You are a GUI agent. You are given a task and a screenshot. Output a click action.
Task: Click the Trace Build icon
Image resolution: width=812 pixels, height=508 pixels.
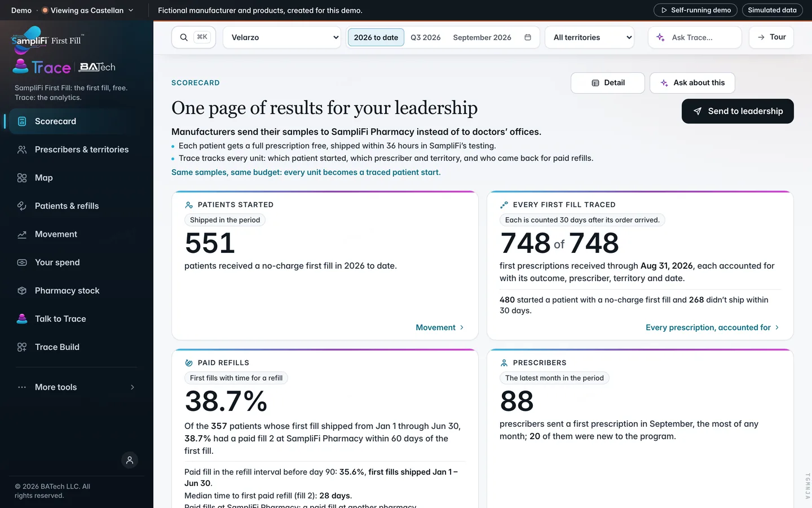tap(22, 347)
